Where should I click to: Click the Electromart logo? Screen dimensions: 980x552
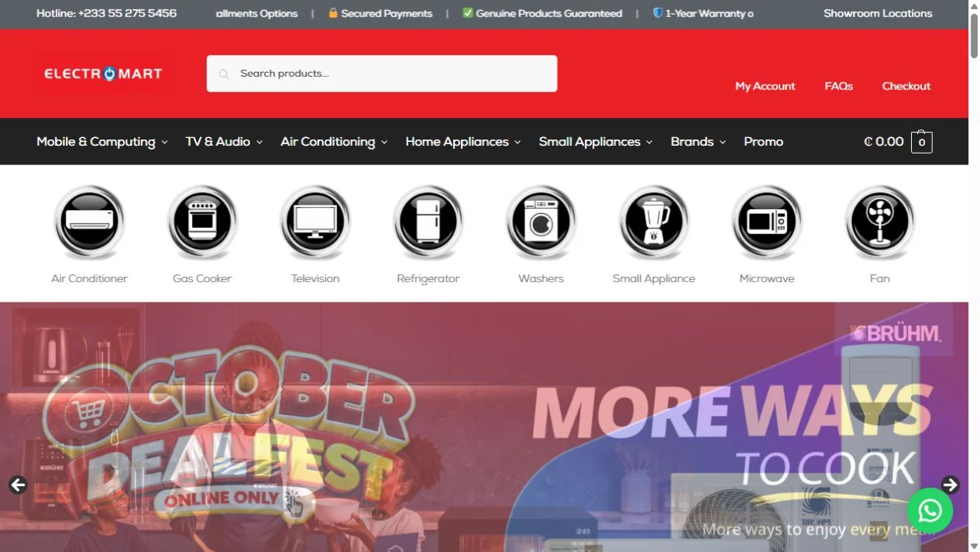[103, 74]
